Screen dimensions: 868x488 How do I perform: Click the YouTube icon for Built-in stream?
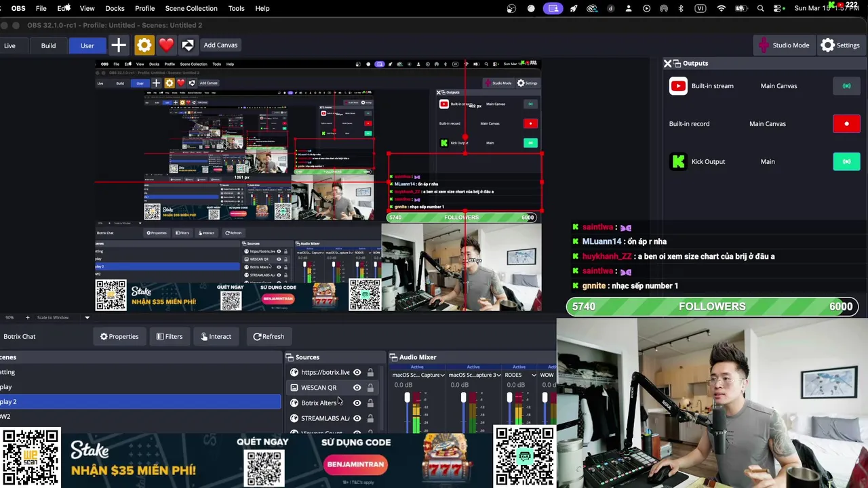[x=678, y=86]
